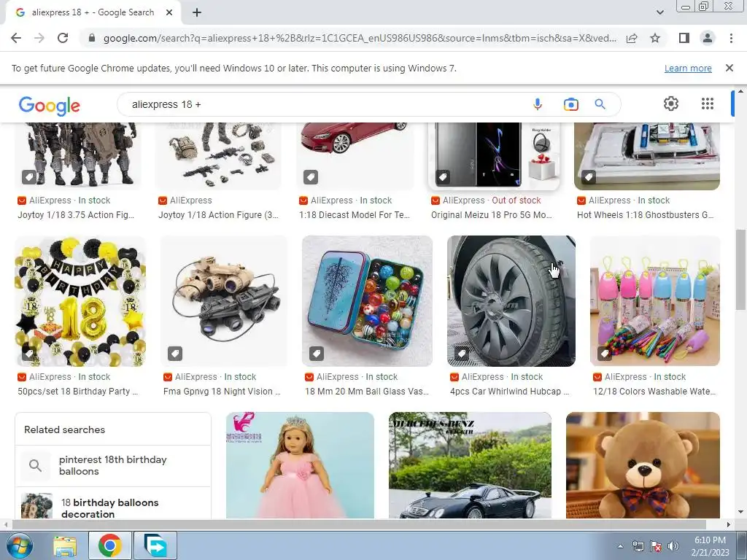The image size is (747, 560).
Task: Click the taskbar clock showing 6:10 PM
Action: [x=710, y=546]
